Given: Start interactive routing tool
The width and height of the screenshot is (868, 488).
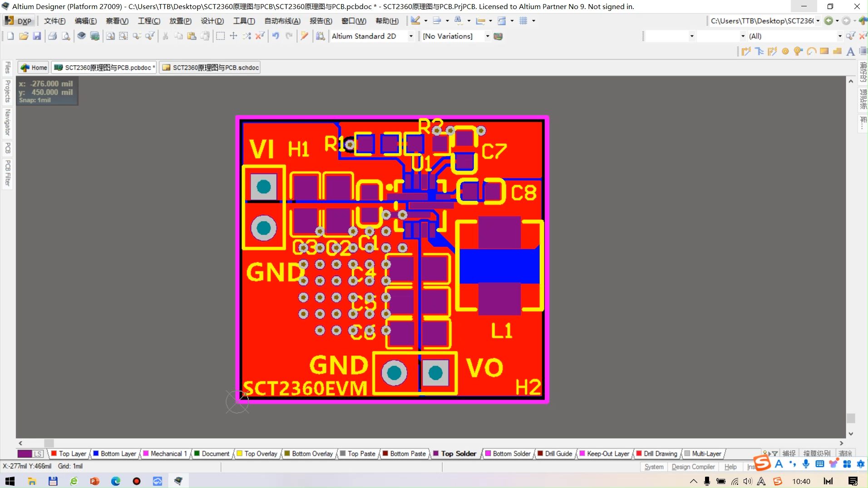Looking at the screenshot, I should click(x=746, y=51).
